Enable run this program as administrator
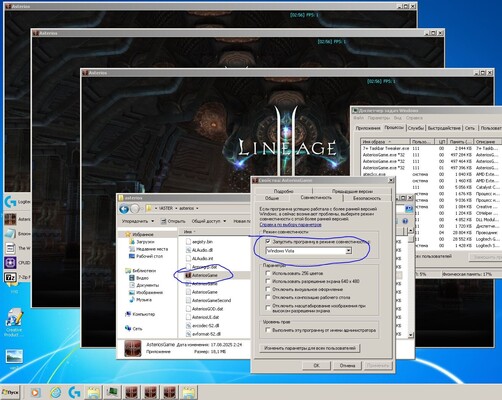 click(268, 330)
